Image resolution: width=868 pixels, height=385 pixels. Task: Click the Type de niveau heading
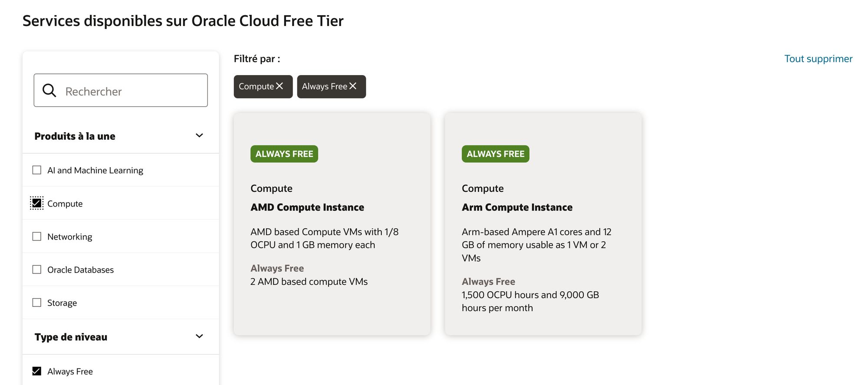[71, 337]
